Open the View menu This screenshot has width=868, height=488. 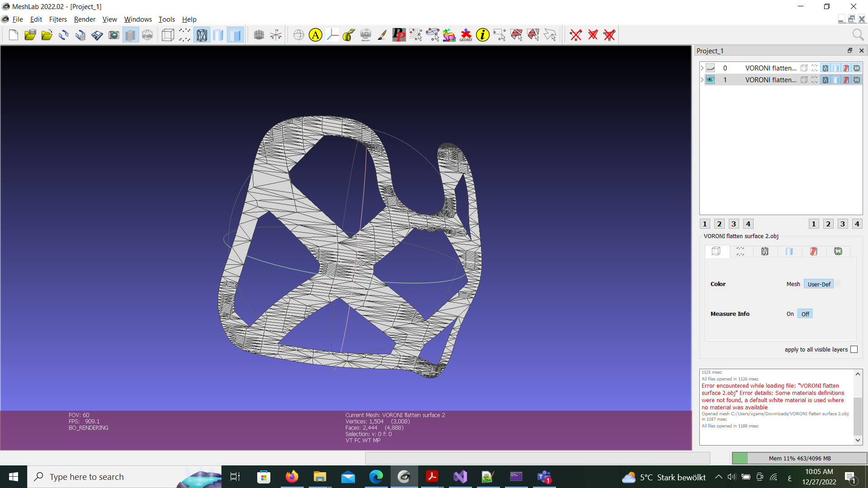(x=109, y=19)
